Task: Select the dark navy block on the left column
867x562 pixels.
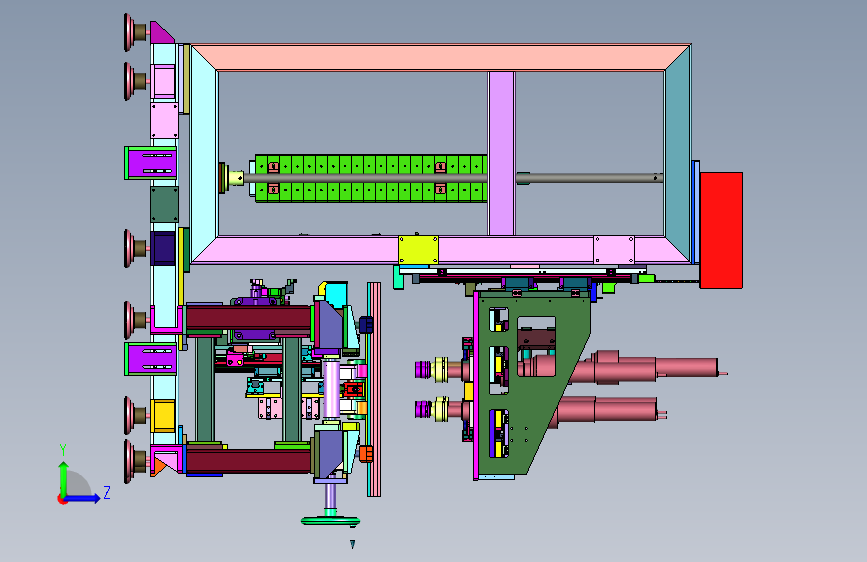Action: click(x=163, y=248)
